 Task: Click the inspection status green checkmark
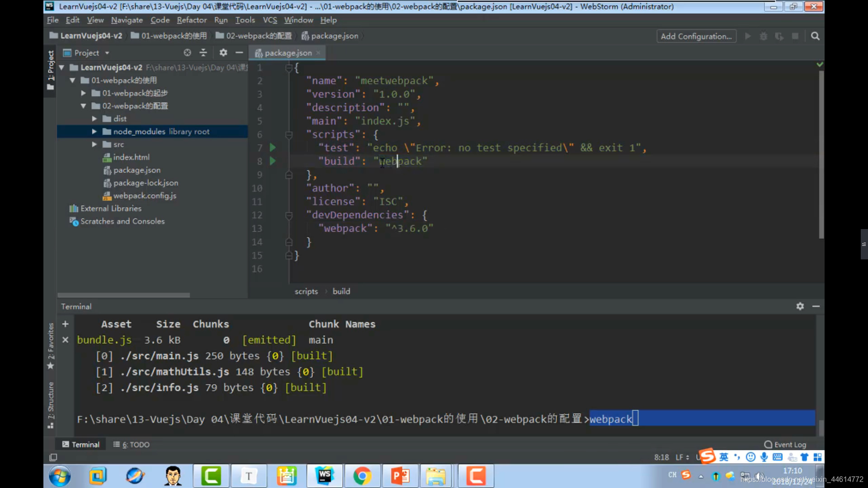click(820, 65)
